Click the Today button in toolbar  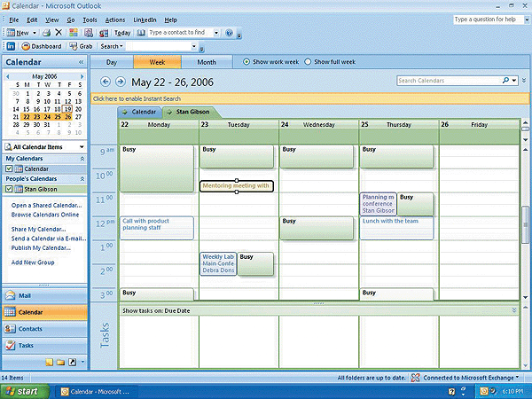coord(122,33)
